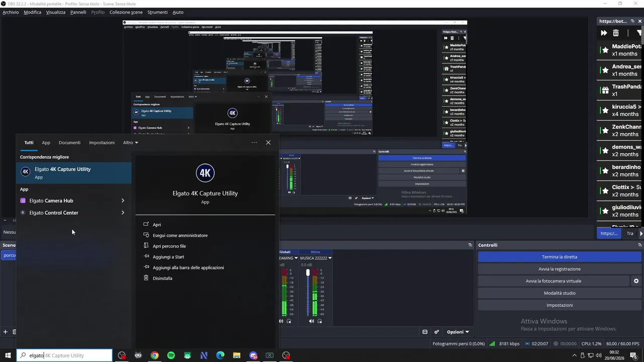644x362 pixels.
Task: Click Avvia la registrazione button
Action: click(x=559, y=269)
